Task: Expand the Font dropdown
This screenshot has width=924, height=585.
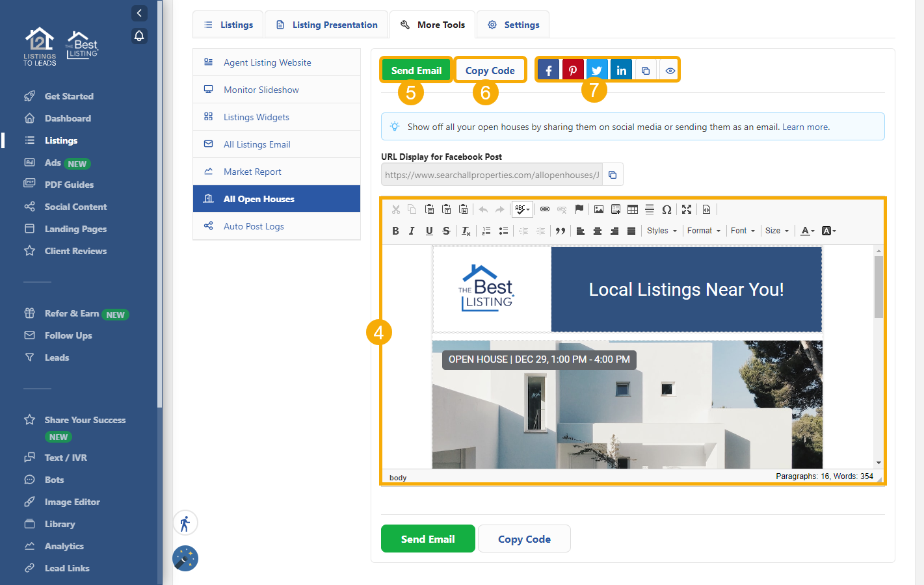Action: 743,231
